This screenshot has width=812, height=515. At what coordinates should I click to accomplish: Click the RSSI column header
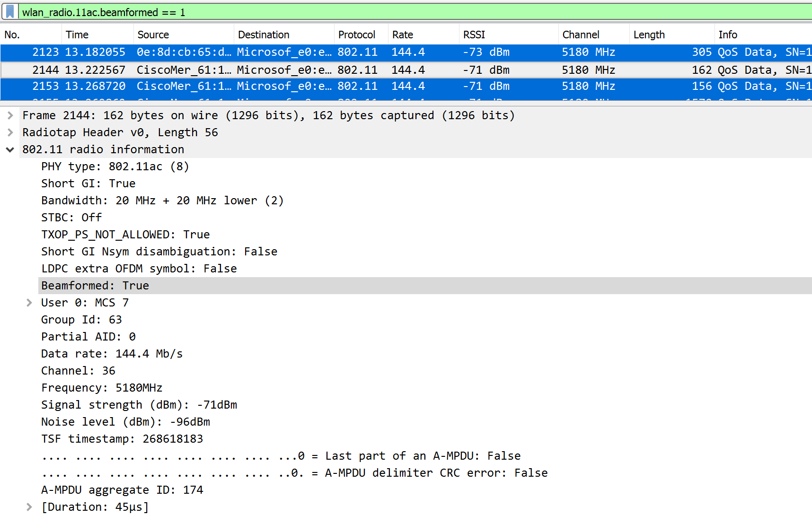point(474,35)
